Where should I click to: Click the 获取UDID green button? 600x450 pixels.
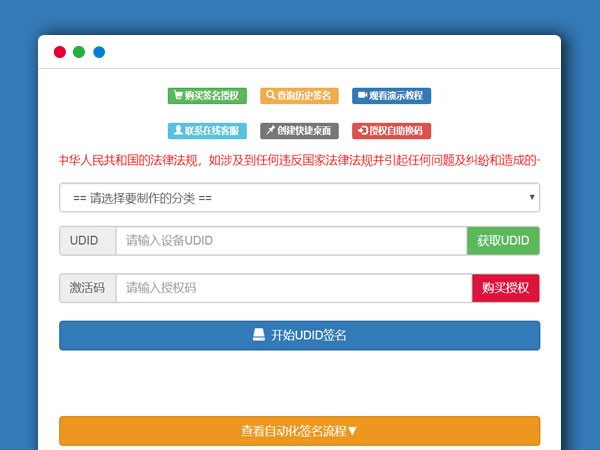click(503, 241)
